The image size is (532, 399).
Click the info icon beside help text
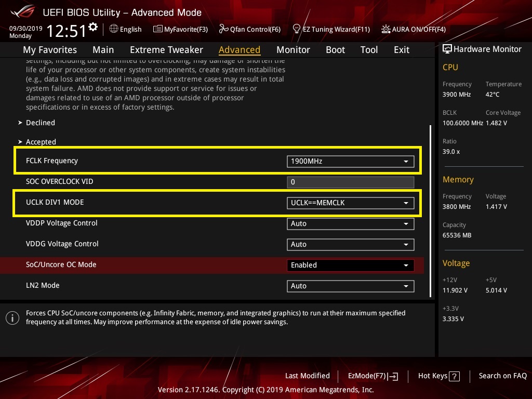click(x=12, y=318)
